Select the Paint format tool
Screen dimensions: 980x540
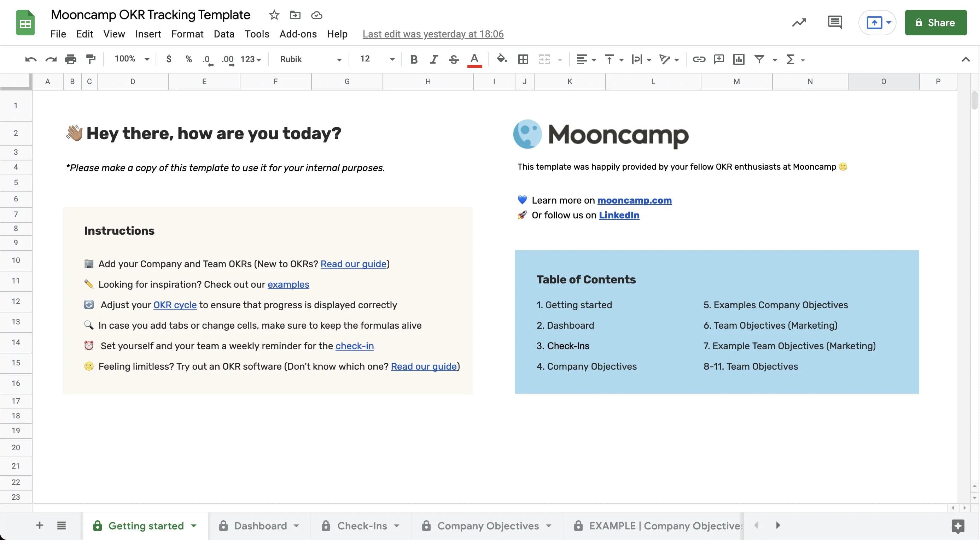pyautogui.click(x=91, y=59)
